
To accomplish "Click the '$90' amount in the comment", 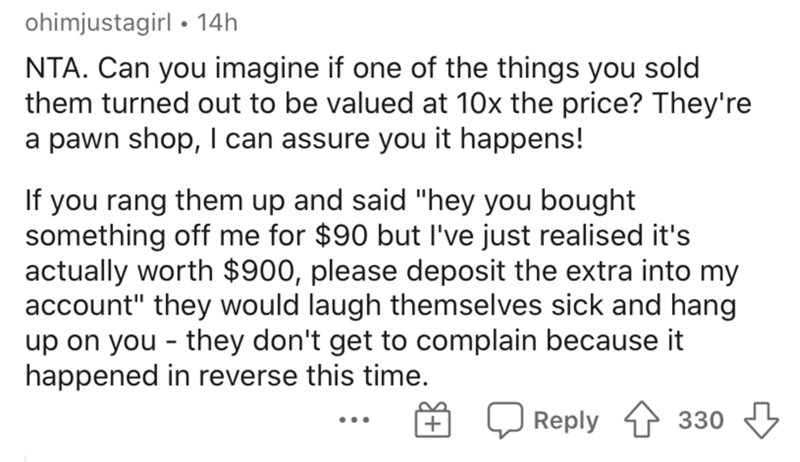I will [x=341, y=236].
